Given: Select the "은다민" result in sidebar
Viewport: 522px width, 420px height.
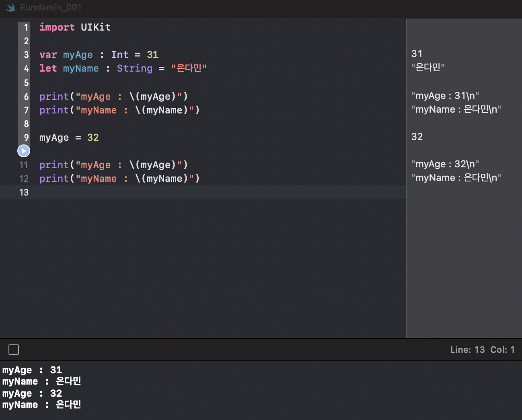Looking at the screenshot, I should (x=428, y=68).
